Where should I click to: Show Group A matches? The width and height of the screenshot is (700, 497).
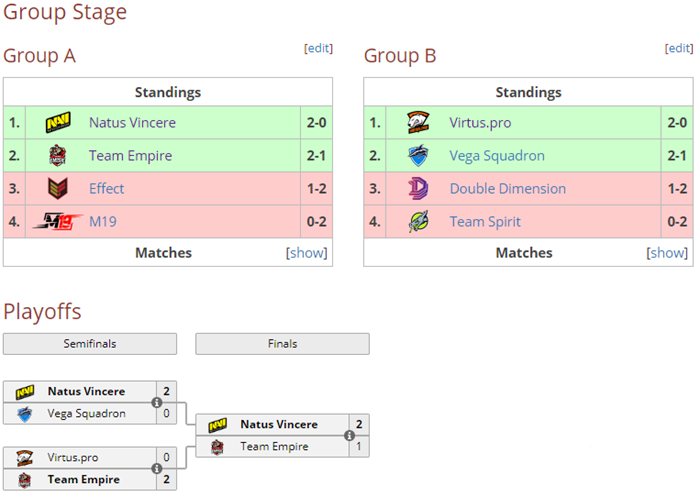tap(307, 253)
